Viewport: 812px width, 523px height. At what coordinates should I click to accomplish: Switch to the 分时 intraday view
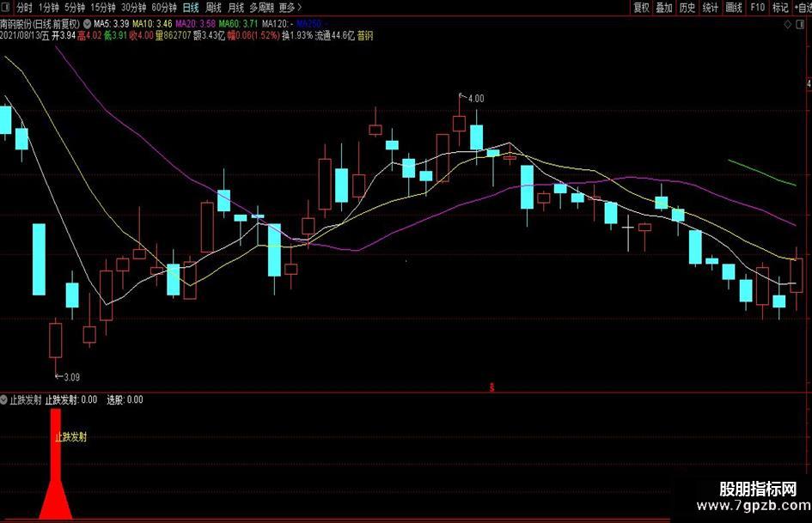(x=24, y=8)
